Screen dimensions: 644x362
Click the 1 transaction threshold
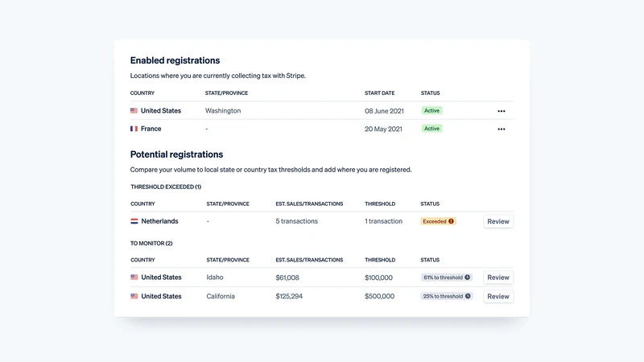point(384,221)
